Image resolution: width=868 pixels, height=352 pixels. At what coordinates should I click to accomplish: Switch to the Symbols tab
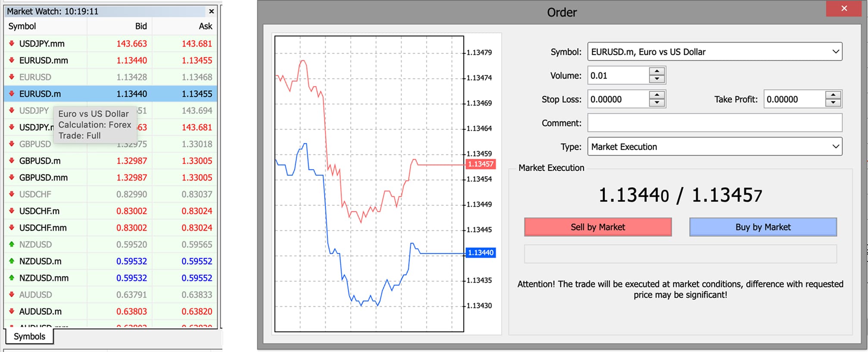pos(29,336)
